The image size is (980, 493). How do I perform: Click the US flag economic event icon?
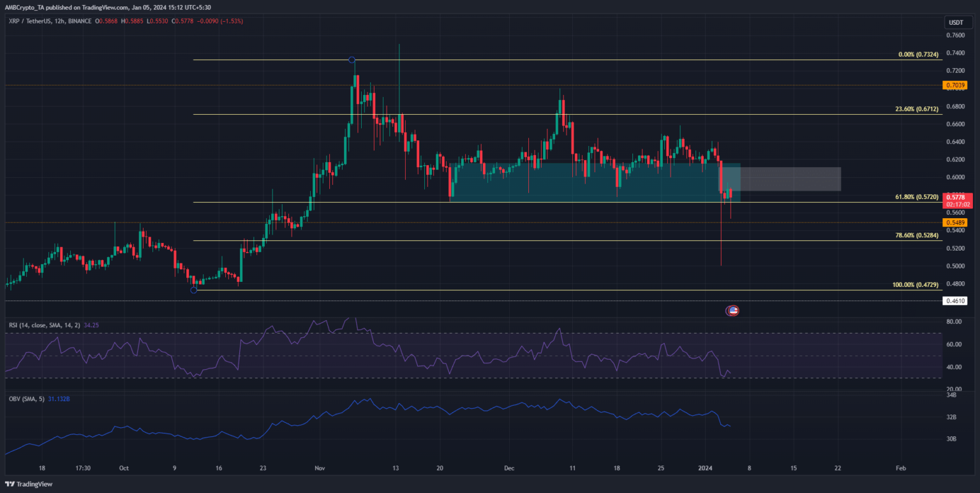pos(733,311)
